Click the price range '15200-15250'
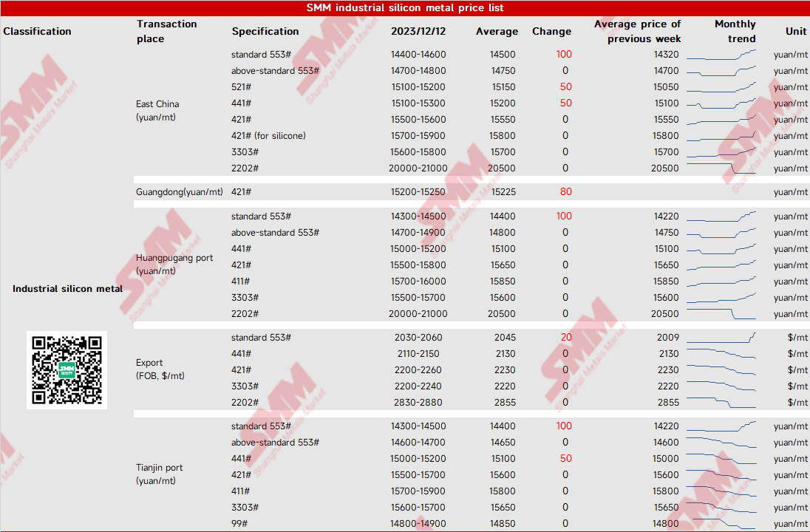 tap(418, 191)
